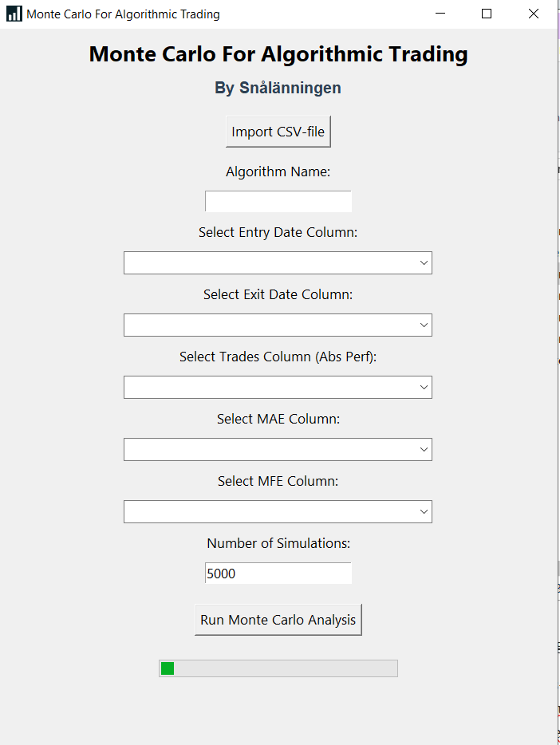Image resolution: width=560 pixels, height=745 pixels.
Task: Close the Monte Carlo window
Action: pos(534,14)
